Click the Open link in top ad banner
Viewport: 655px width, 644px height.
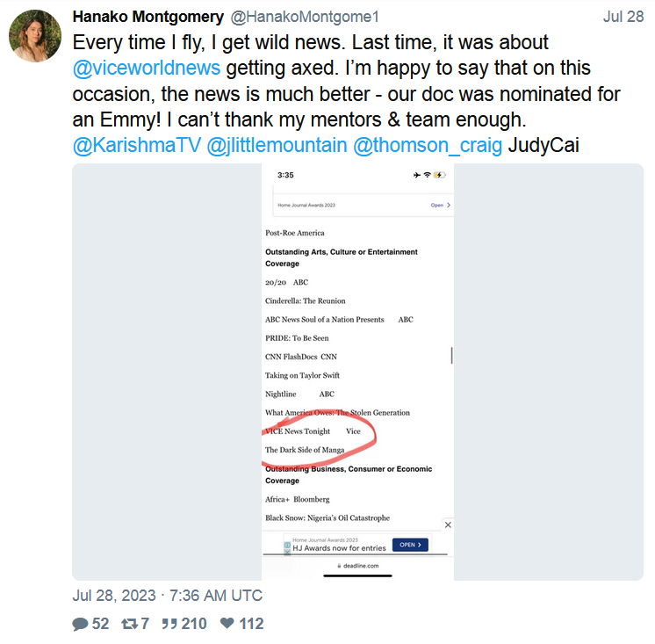pos(436,205)
